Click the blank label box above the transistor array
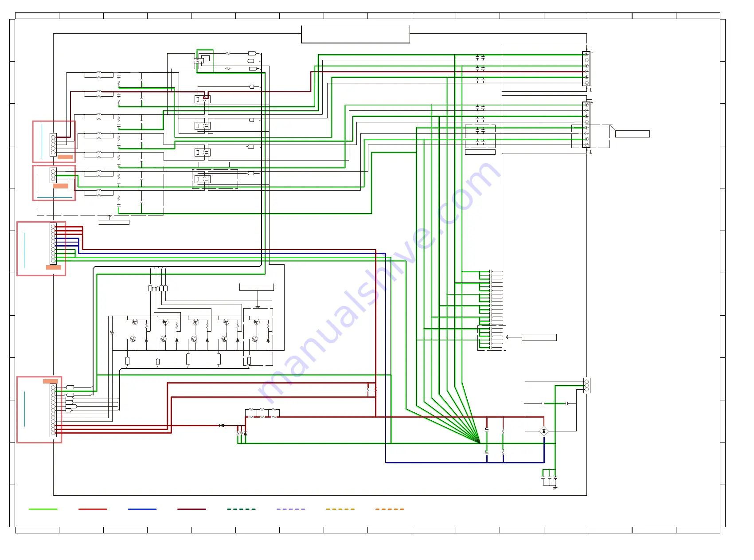The height and width of the screenshot is (560, 754). click(257, 287)
